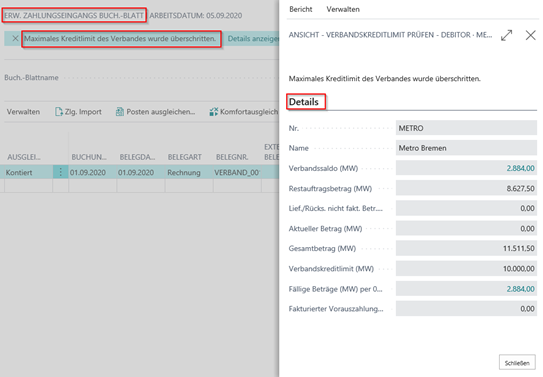Open the Bericht menu
This screenshot has width=543, height=377.
(301, 9)
